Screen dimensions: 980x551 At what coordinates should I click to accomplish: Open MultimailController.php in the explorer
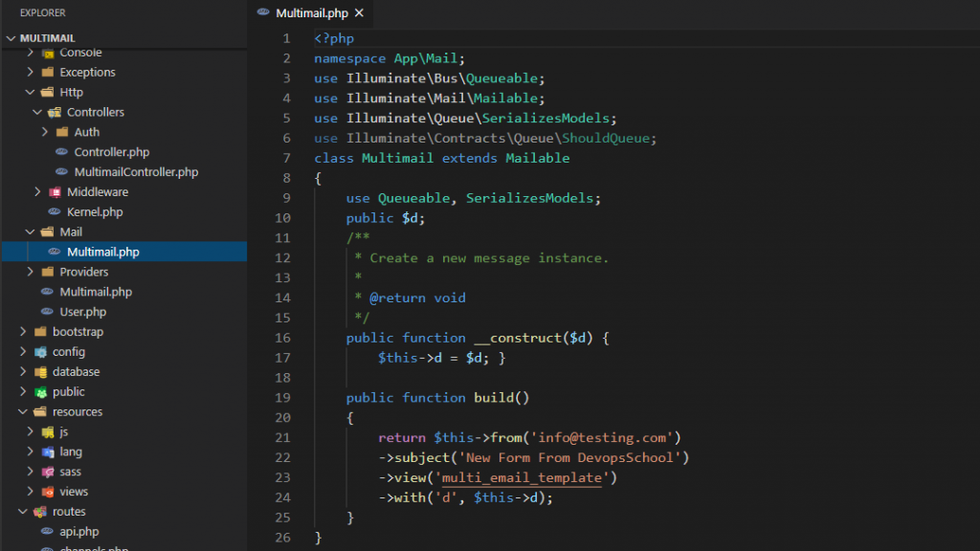pyautogui.click(x=136, y=172)
